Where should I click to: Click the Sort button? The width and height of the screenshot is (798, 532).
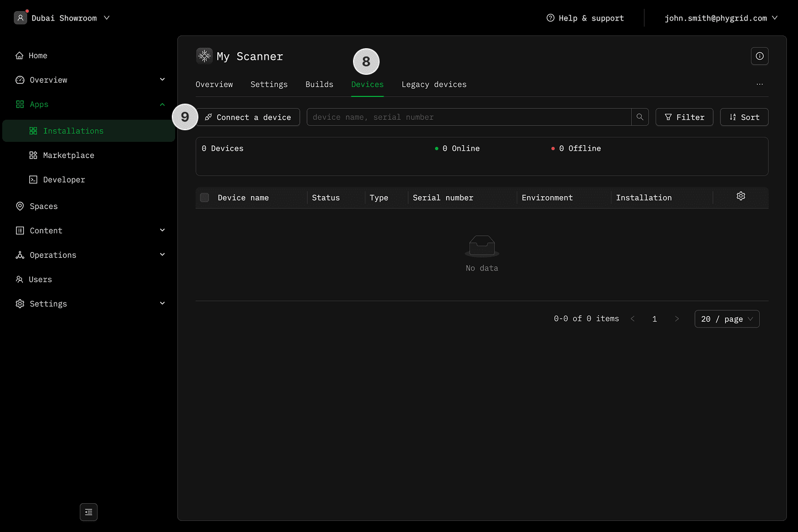(x=744, y=117)
